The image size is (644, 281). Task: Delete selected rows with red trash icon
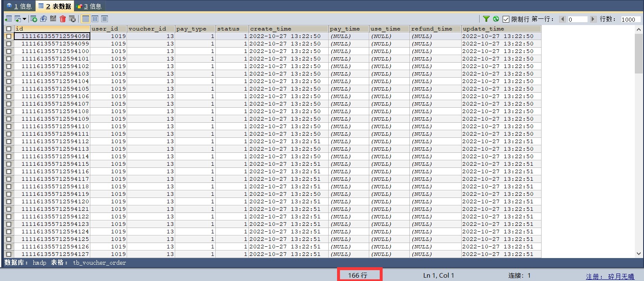[63, 19]
